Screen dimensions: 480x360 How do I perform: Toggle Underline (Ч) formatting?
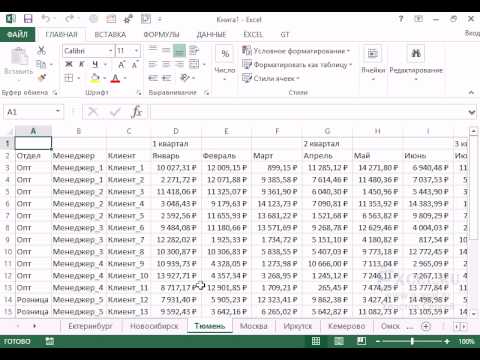[x=95, y=64]
